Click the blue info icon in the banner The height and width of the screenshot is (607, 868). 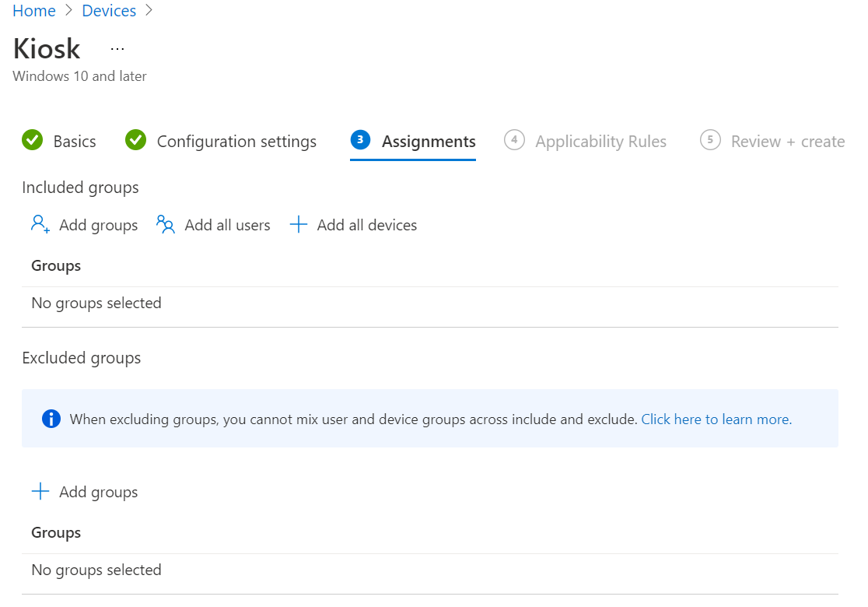click(x=51, y=419)
